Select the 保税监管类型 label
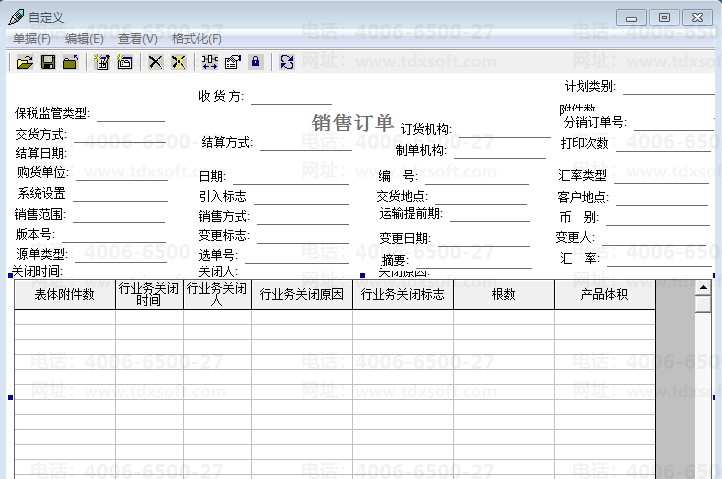 (x=52, y=113)
